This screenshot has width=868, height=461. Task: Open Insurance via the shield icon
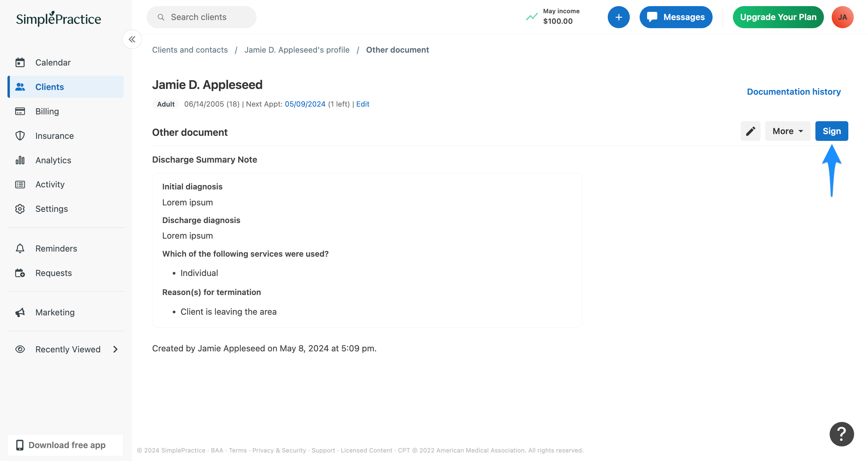point(20,135)
